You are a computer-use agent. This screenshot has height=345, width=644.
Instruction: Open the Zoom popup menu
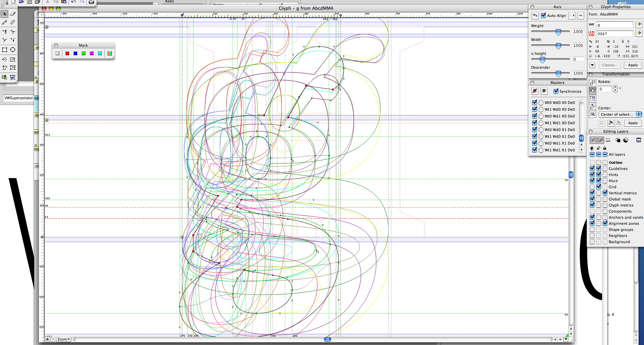(x=63, y=339)
